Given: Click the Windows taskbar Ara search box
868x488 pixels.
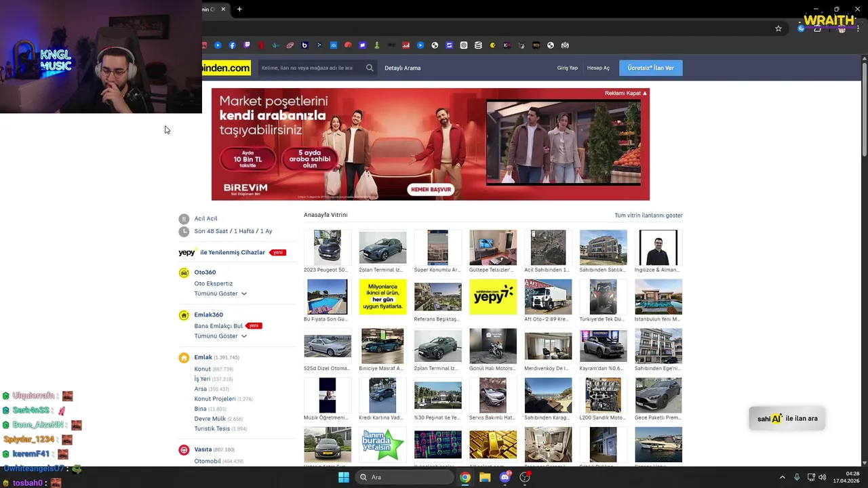Looking at the screenshot, I should point(405,477).
